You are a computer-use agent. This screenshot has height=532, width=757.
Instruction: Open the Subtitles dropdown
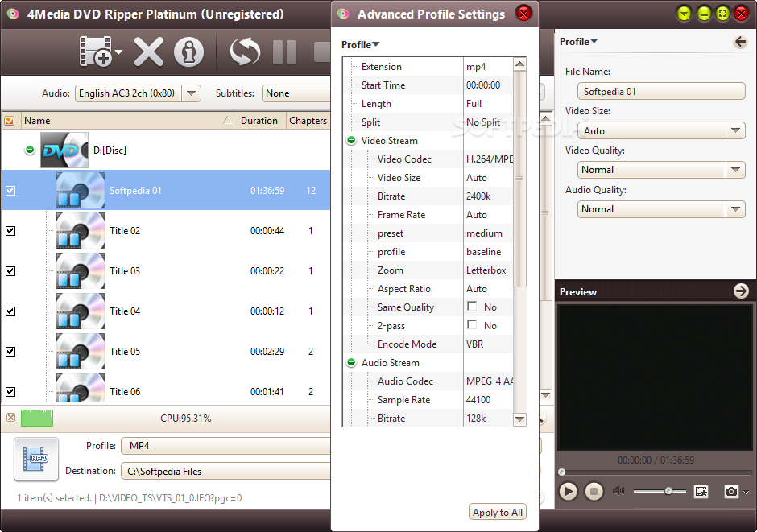[x=296, y=93]
